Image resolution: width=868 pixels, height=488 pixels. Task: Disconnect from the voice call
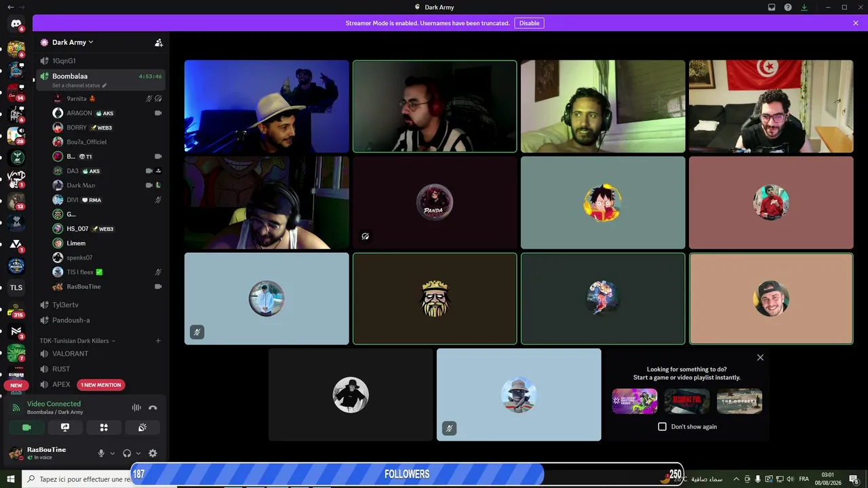pos(153,407)
